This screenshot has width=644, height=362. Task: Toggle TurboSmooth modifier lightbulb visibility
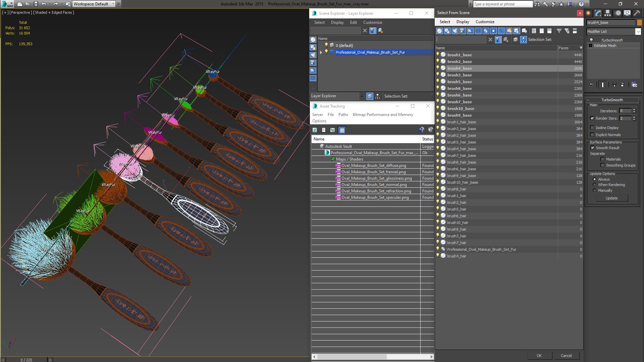[x=591, y=40]
